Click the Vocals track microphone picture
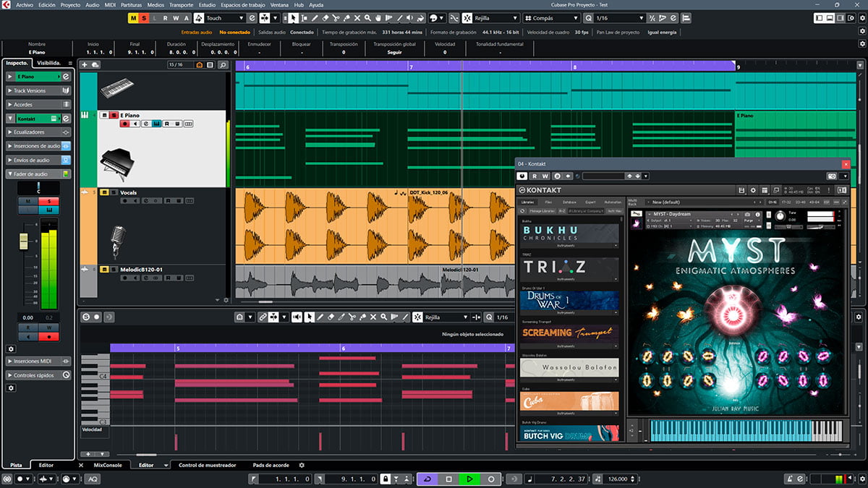 118,241
